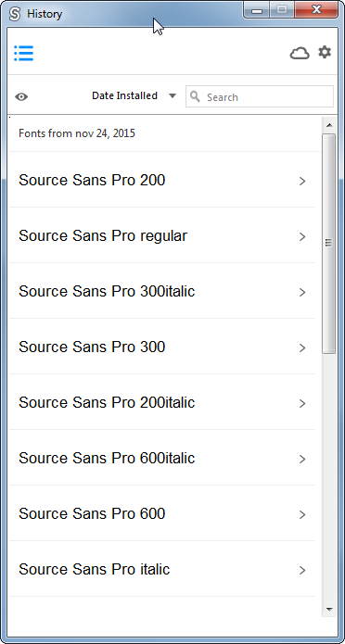Click the Fonts from nov 24, 2015 header
345x644 pixels.
77,133
